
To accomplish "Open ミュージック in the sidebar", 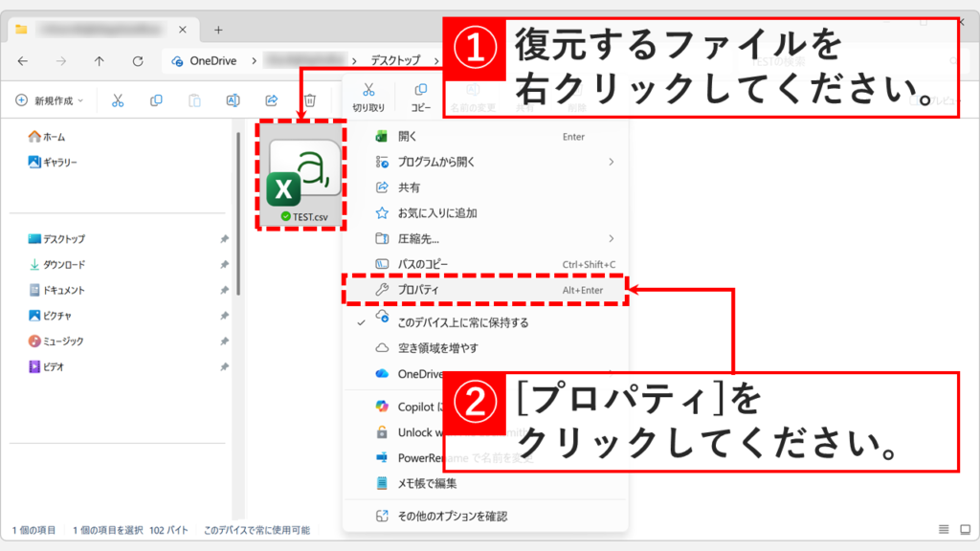I will point(56,342).
